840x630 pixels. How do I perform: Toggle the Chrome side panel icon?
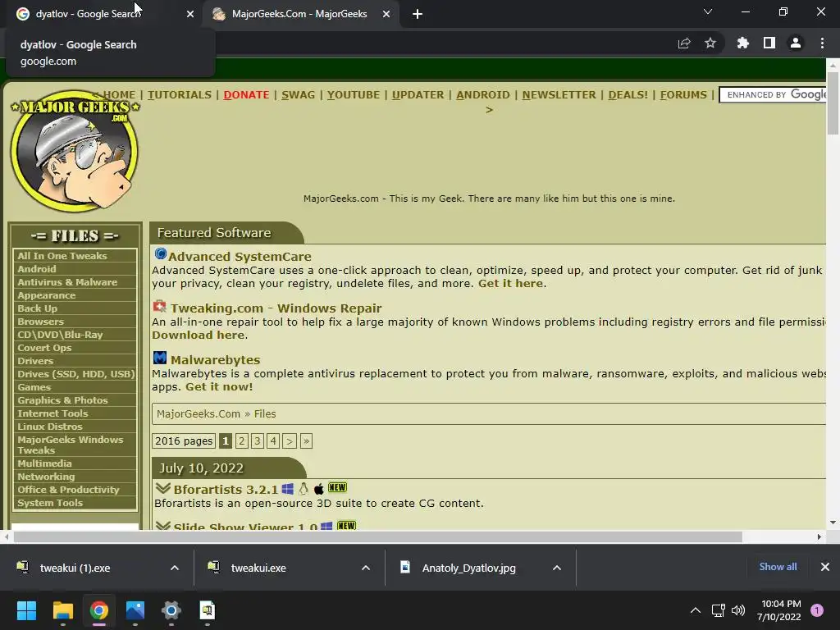point(769,43)
